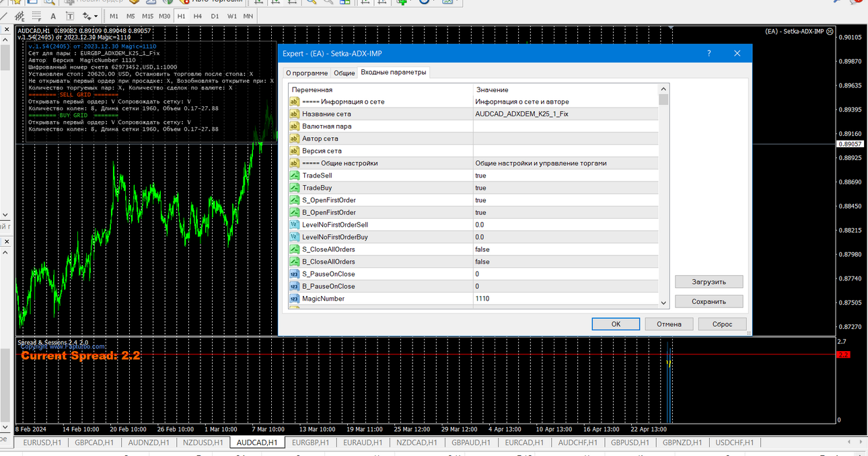The width and height of the screenshot is (868, 456).
Task: Click the Сброс button
Action: tap(722, 324)
